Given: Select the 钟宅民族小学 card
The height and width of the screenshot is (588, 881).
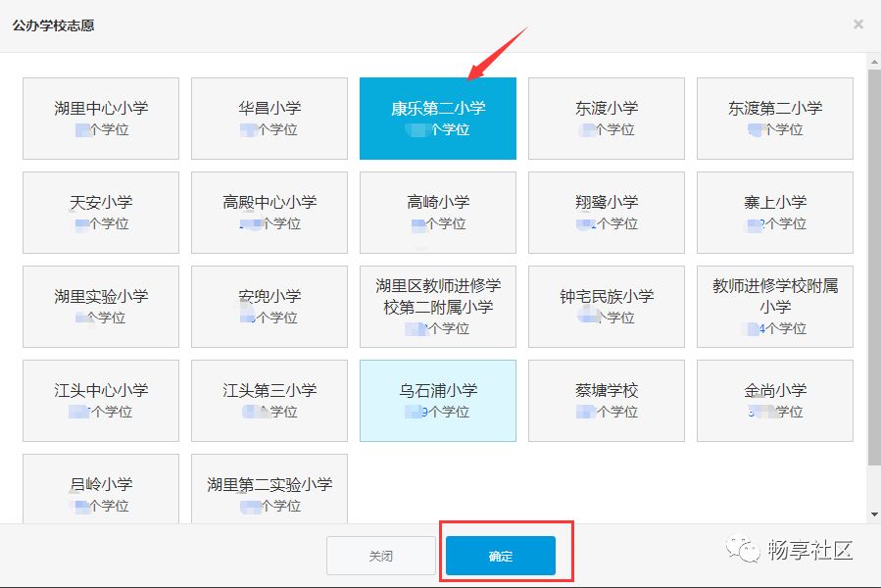Looking at the screenshot, I should (x=607, y=307).
